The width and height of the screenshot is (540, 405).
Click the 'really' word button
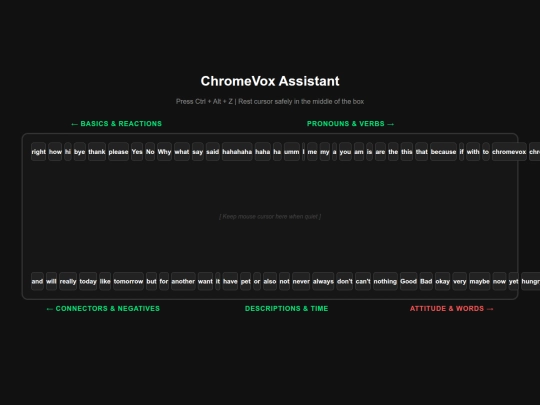pos(68,281)
